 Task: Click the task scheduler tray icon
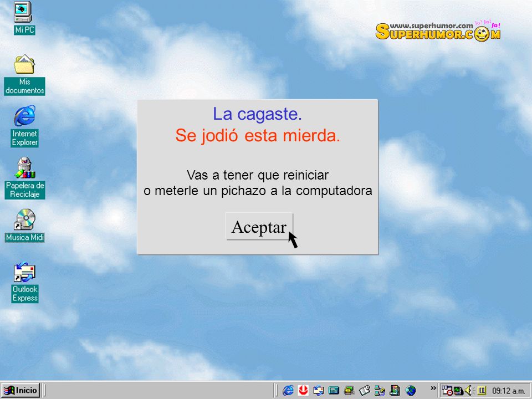447,391
